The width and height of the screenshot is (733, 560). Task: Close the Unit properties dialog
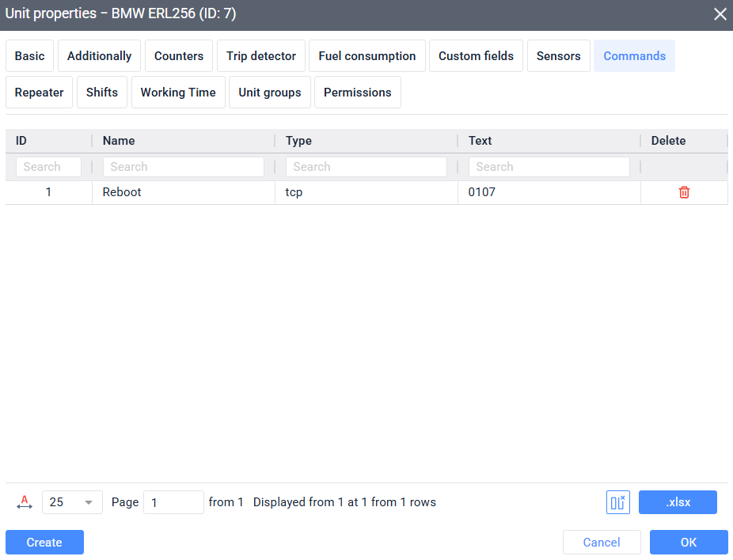(x=719, y=14)
